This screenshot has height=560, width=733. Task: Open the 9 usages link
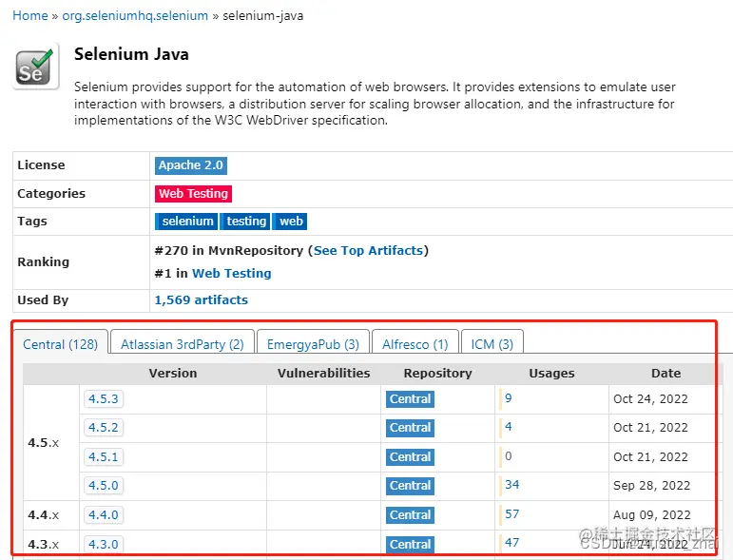(x=508, y=398)
